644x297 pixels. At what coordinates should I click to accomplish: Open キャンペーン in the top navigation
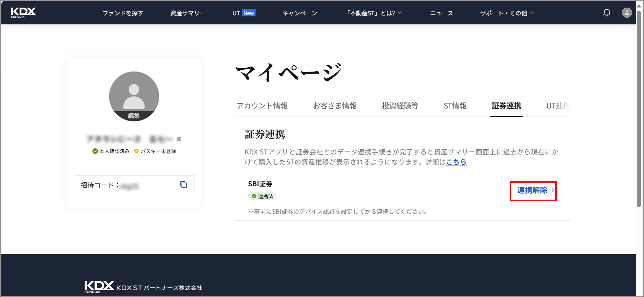click(x=300, y=13)
